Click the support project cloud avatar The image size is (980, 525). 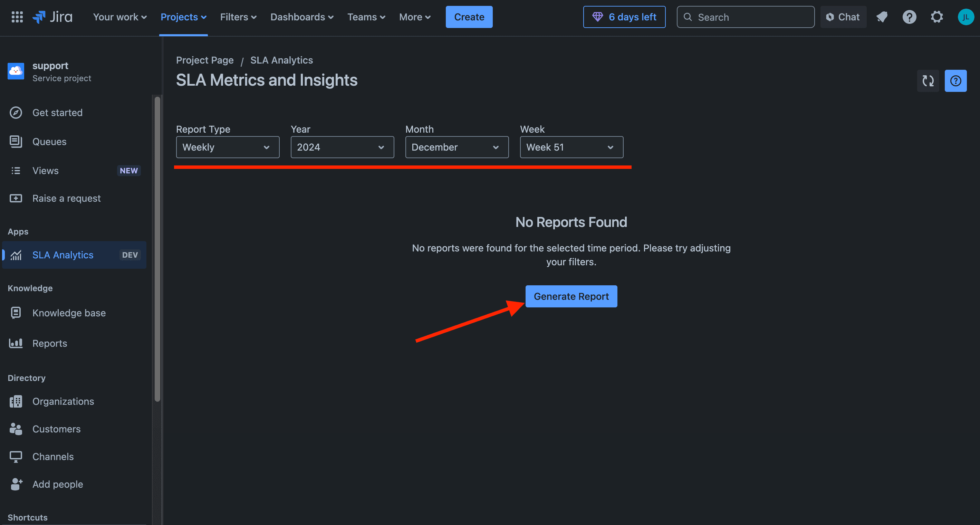[16, 71]
